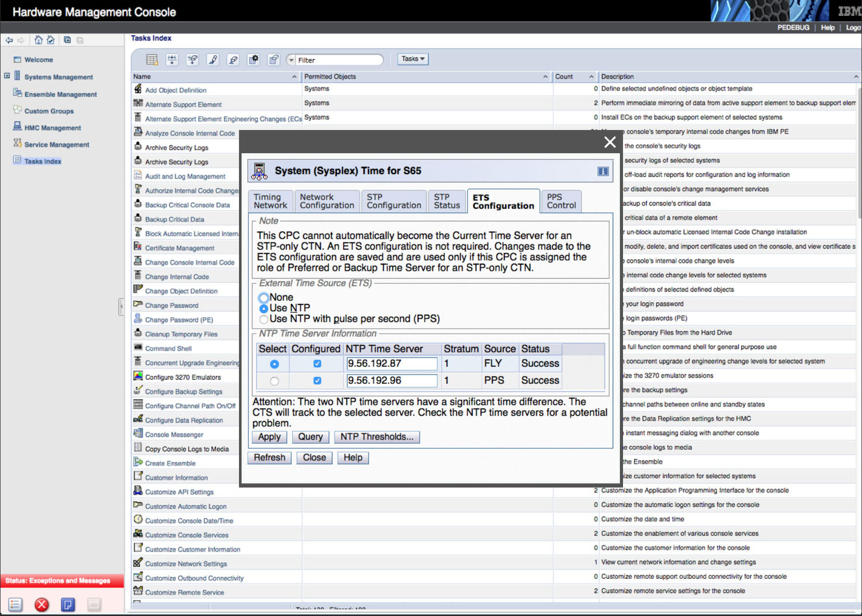Select Use NTP with pulse per second
The width and height of the screenshot is (862, 616).
(x=264, y=319)
